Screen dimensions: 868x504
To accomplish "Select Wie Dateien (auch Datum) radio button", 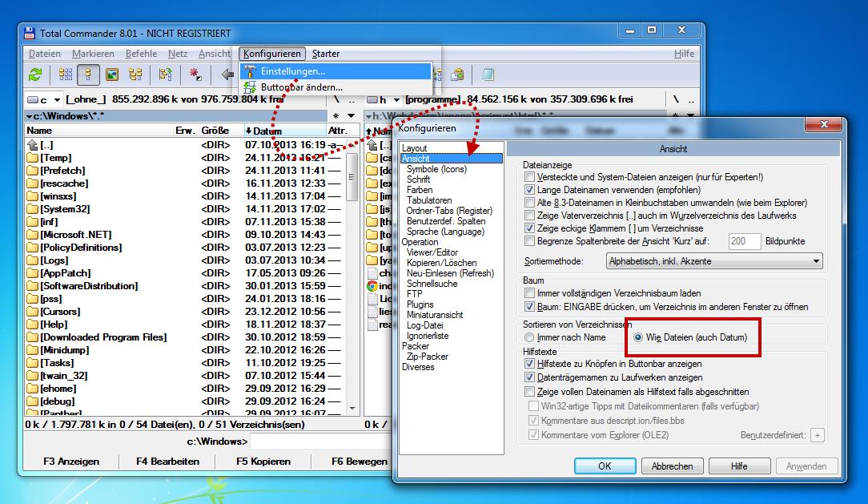I will coord(638,337).
